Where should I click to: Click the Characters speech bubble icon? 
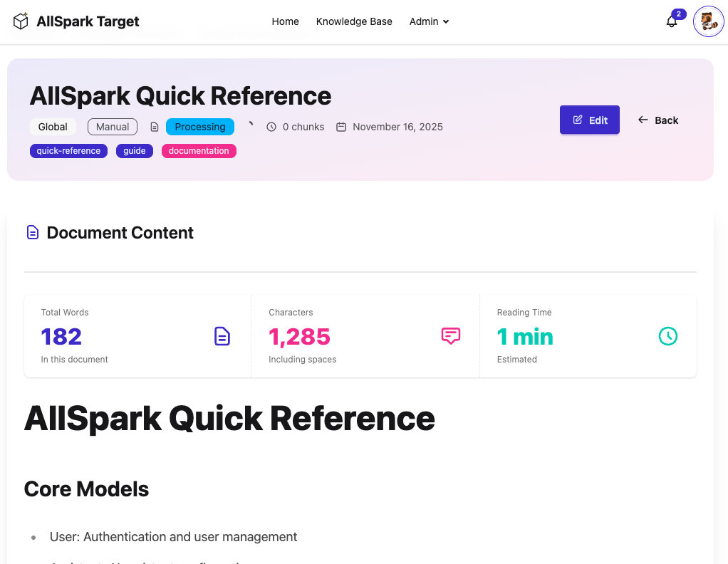[450, 336]
